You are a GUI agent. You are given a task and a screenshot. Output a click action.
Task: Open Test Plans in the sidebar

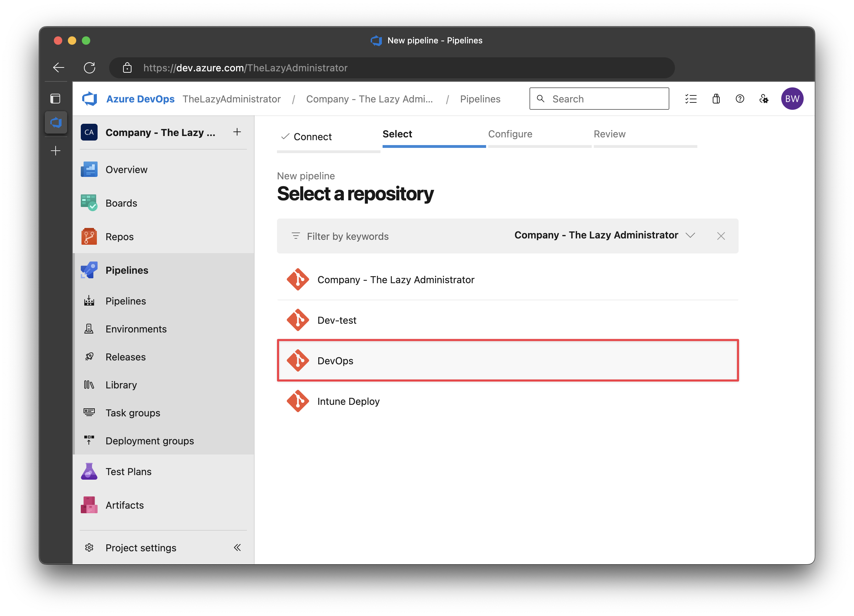tap(163, 472)
